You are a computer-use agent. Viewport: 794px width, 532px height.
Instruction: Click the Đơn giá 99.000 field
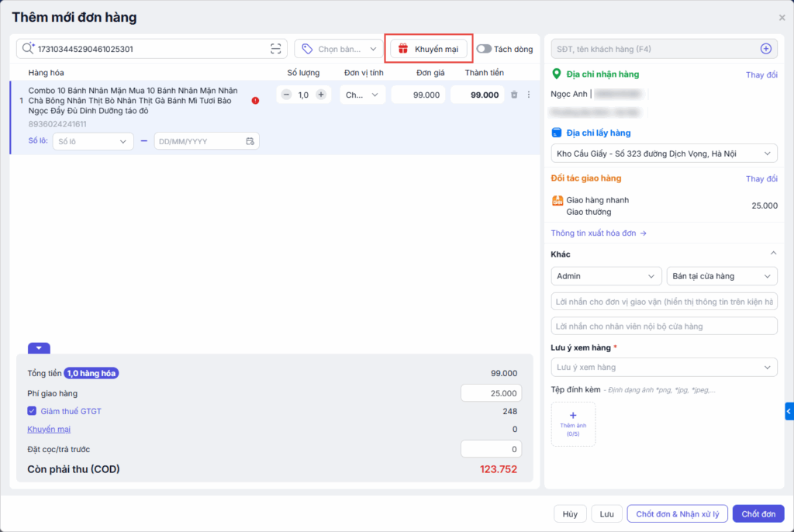[418, 95]
